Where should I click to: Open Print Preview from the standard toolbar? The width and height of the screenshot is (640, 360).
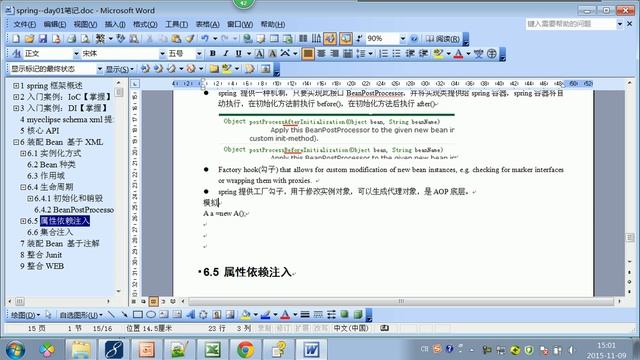coord(85,39)
